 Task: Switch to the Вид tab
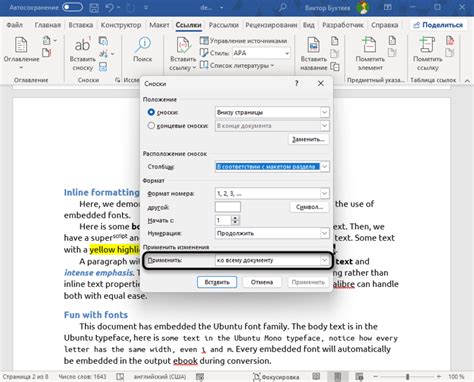(x=309, y=25)
